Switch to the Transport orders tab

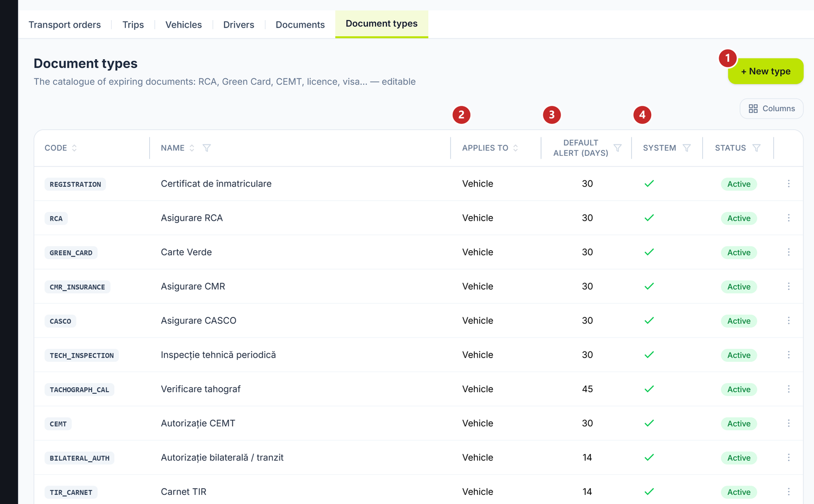point(65,25)
